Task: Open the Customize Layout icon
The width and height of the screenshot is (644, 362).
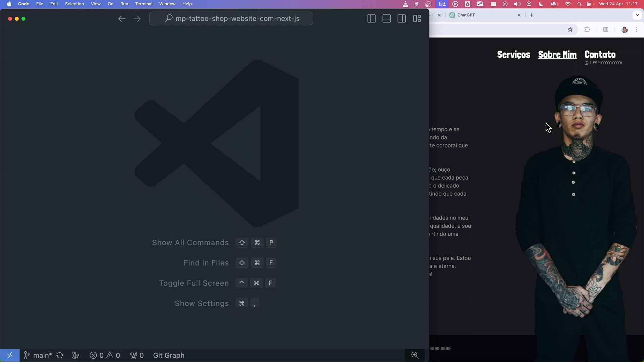Action: [x=417, y=19]
